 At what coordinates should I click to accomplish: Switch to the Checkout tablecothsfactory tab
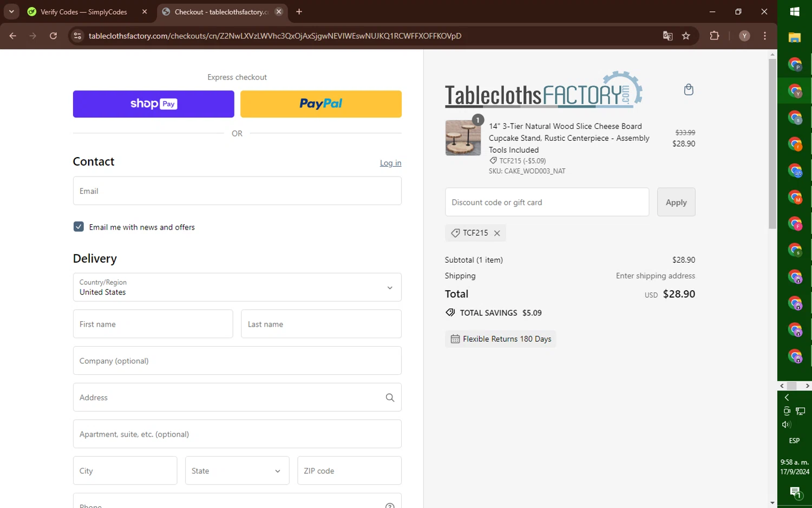pyautogui.click(x=222, y=11)
